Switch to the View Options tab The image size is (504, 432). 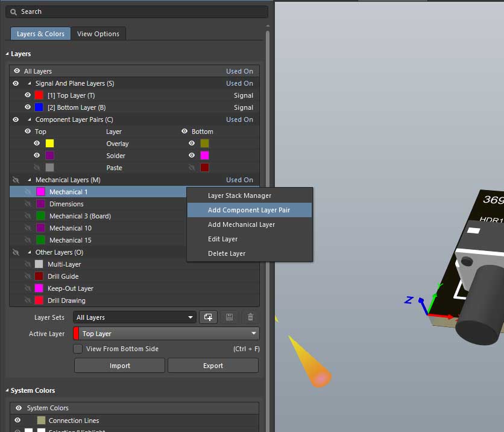coord(98,34)
